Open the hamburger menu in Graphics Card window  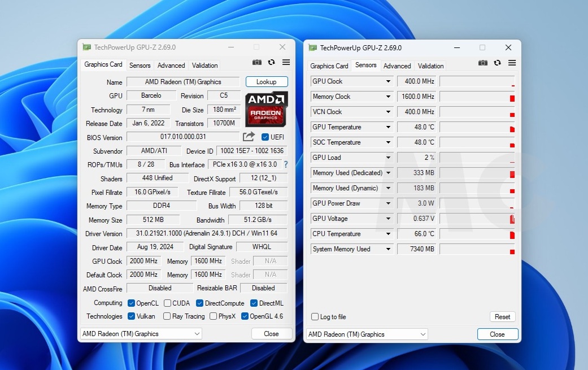coord(286,63)
